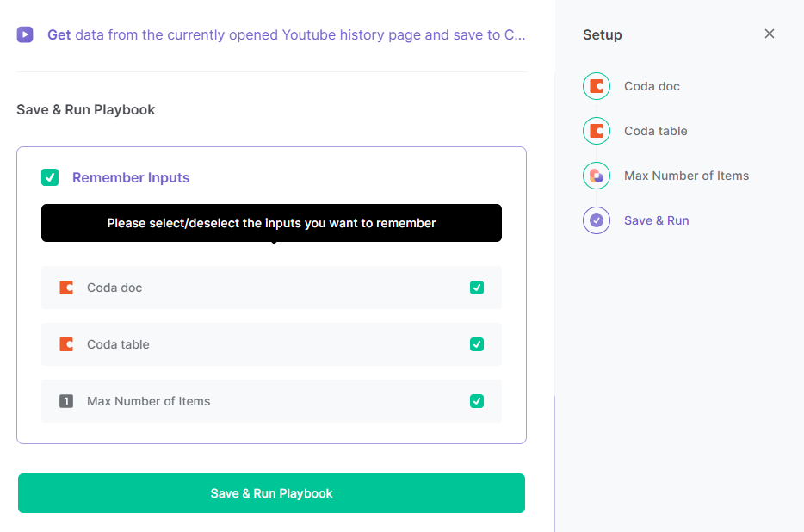This screenshot has width=804, height=532.
Task: Click the Save & Run Playbook heading
Action: (85, 110)
